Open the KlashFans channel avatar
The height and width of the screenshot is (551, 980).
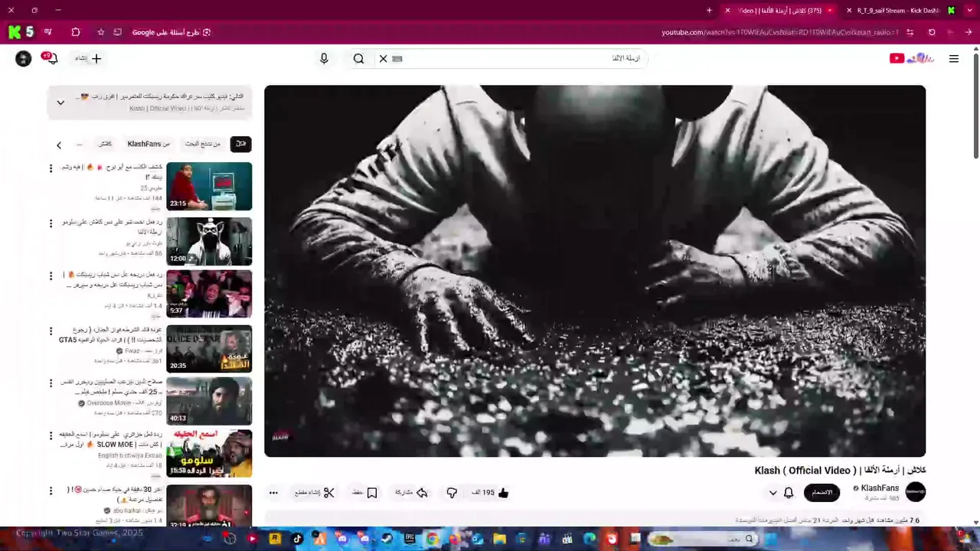[x=916, y=491]
